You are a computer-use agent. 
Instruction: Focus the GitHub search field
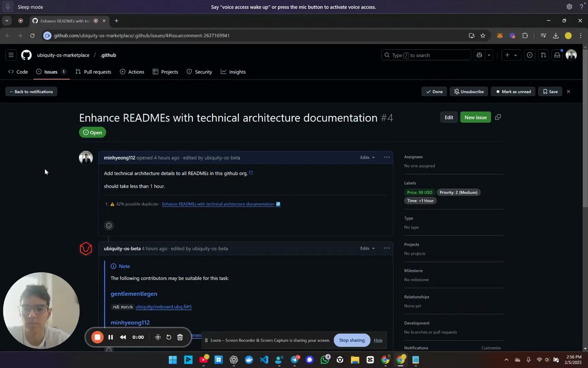pyautogui.click(x=426, y=55)
